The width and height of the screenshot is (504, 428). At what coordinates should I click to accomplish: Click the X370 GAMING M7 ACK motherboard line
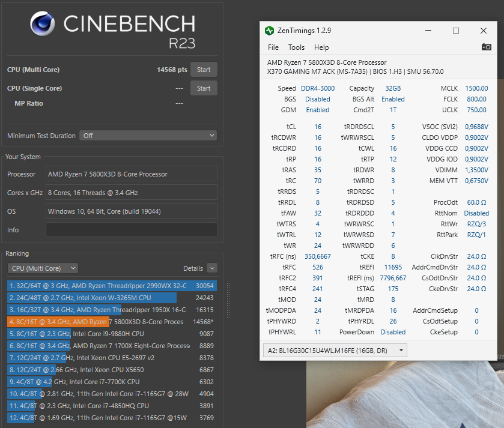click(355, 71)
